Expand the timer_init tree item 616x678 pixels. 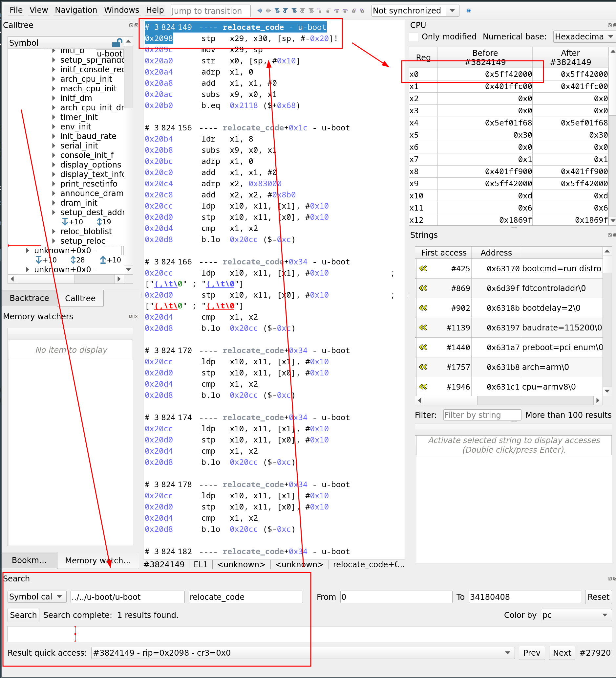click(x=54, y=117)
